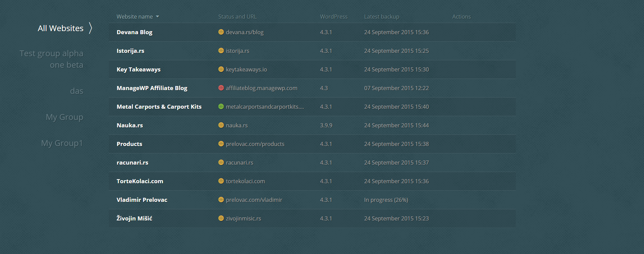Click the globe status icon beside devana.rs/blog
Viewport: 644px width, 254px height.
[221, 32]
